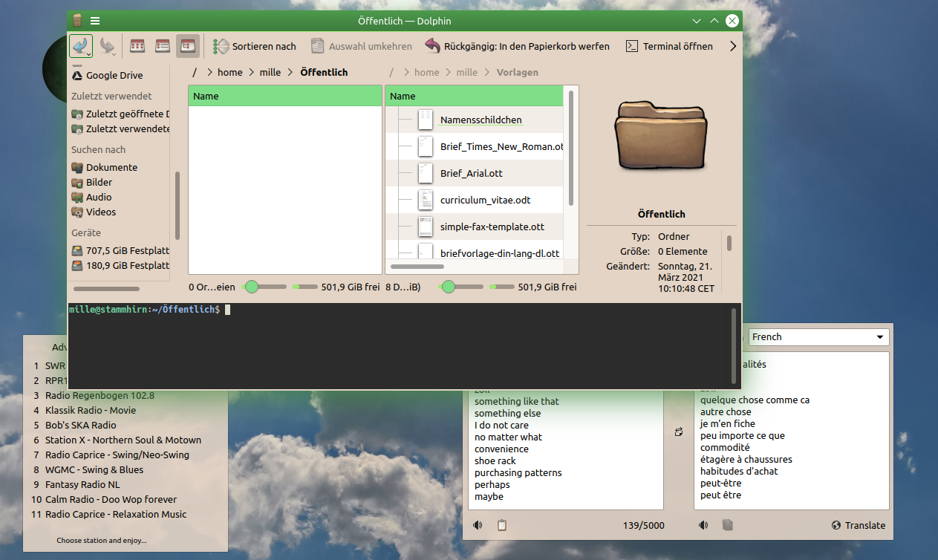Swap translation languages with middle icon
The height and width of the screenshot is (560, 938).
pyautogui.click(x=679, y=432)
